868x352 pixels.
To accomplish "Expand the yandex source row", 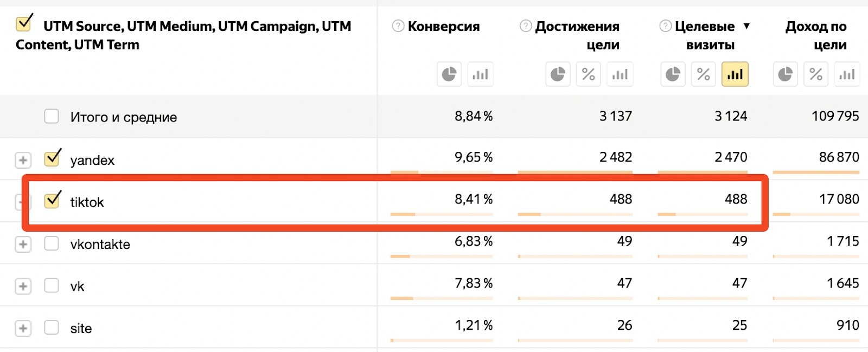I will (x=23, y=160).
